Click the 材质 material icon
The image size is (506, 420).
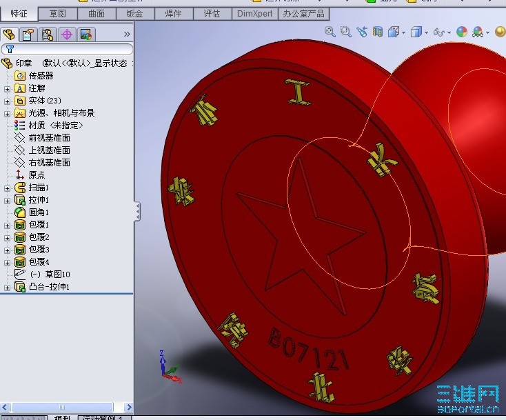coord(20,126)
